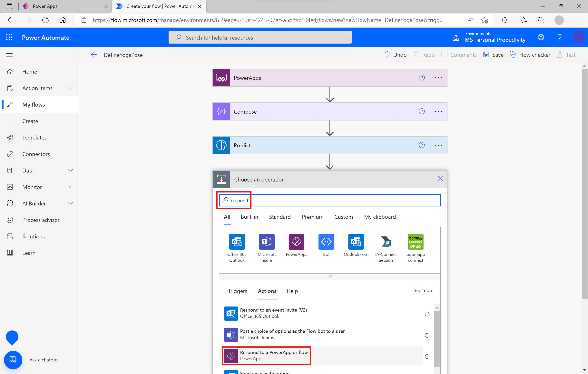Expand the connectors list chevron
588x374 pixels.
click(x=330, y=276)
